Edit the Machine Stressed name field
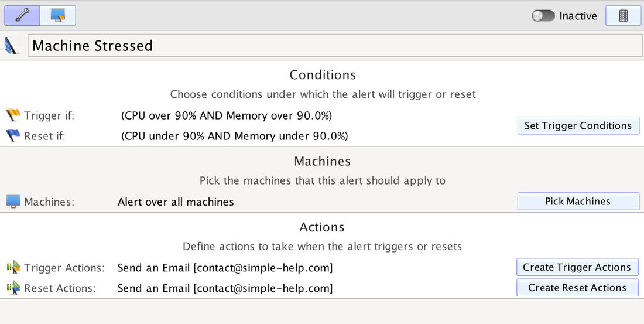 [335, 45]
